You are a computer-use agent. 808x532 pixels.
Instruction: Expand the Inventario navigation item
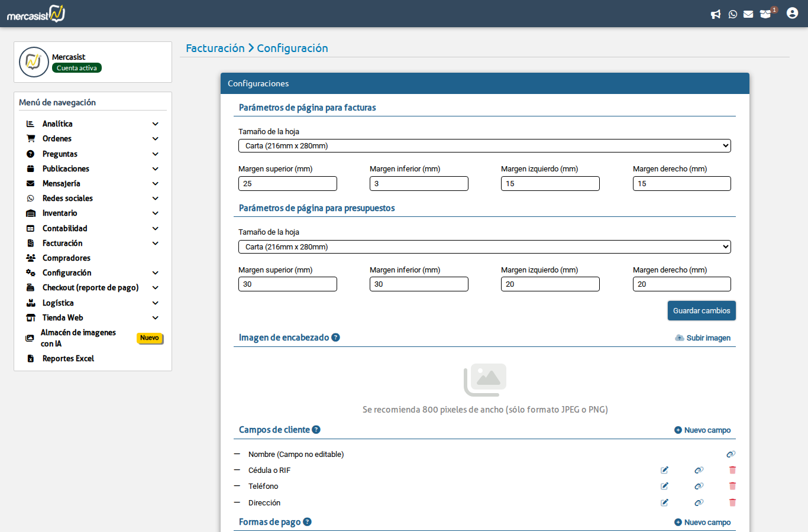click(92, 213)
